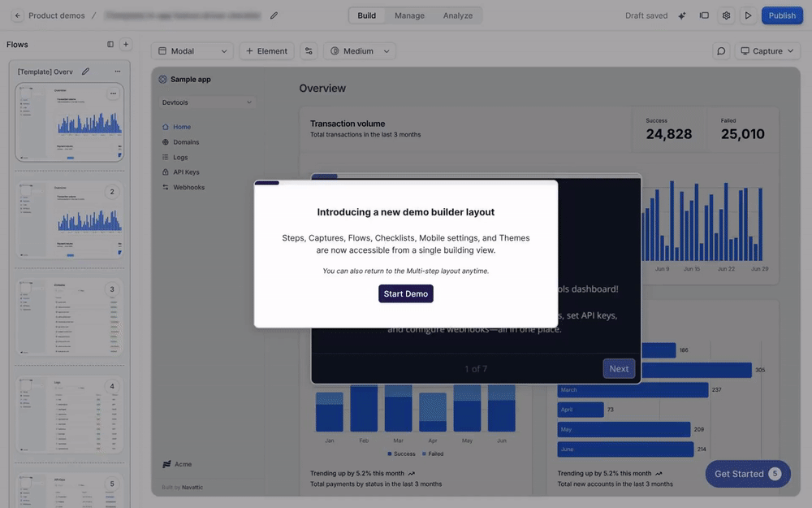Viewport: 812px width, 508px height.
Task: Expand the Medium size dropdown
Action: [360, 51]
